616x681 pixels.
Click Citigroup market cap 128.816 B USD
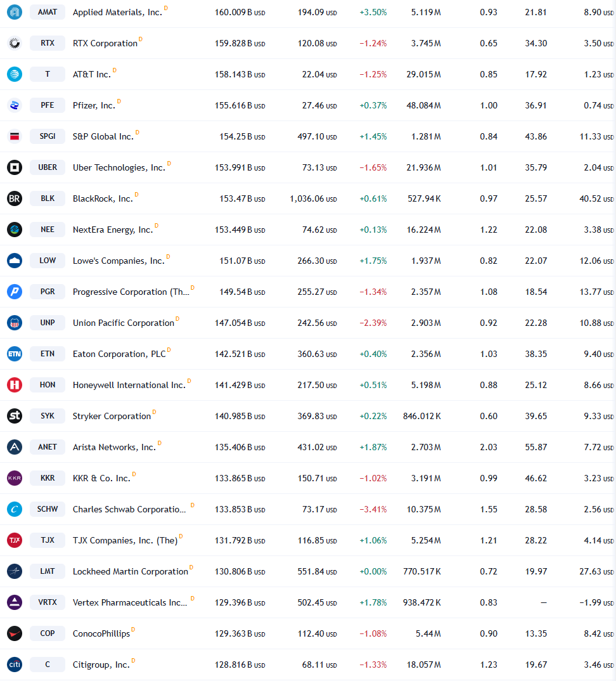[240, 665]
